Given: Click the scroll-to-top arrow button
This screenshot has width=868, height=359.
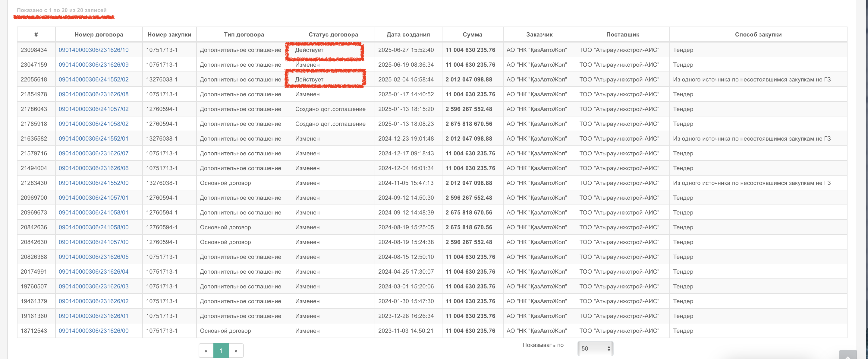Looking at the screenshot, I should [848, 355].
